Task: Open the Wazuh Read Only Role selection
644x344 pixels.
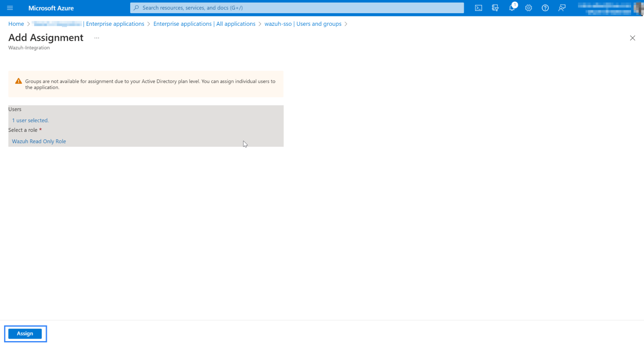Action: click(x=39, y=141)
